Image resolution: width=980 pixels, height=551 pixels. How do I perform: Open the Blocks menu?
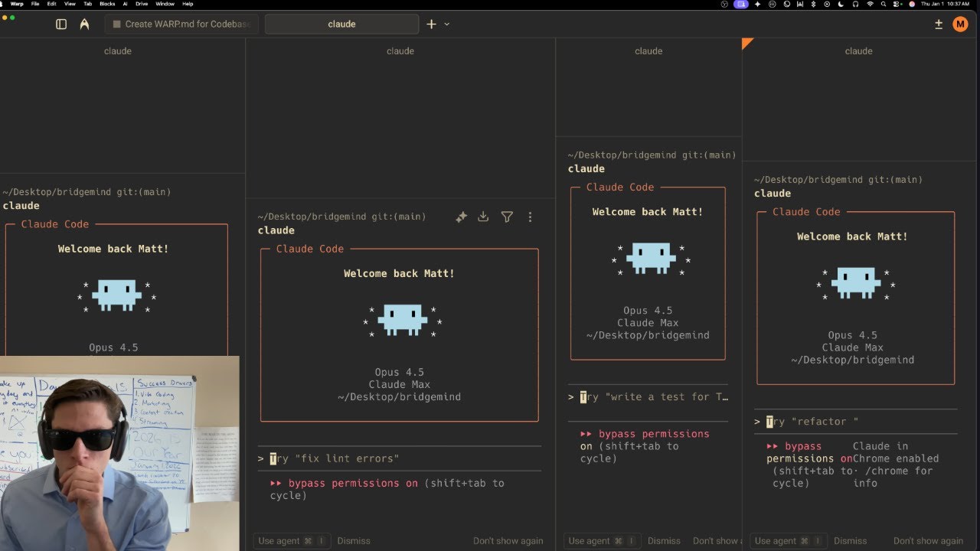point(107,4)
